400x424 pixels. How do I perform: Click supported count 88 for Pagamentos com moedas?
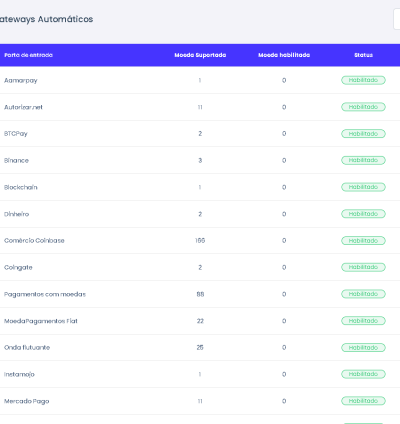click(200, 294)
